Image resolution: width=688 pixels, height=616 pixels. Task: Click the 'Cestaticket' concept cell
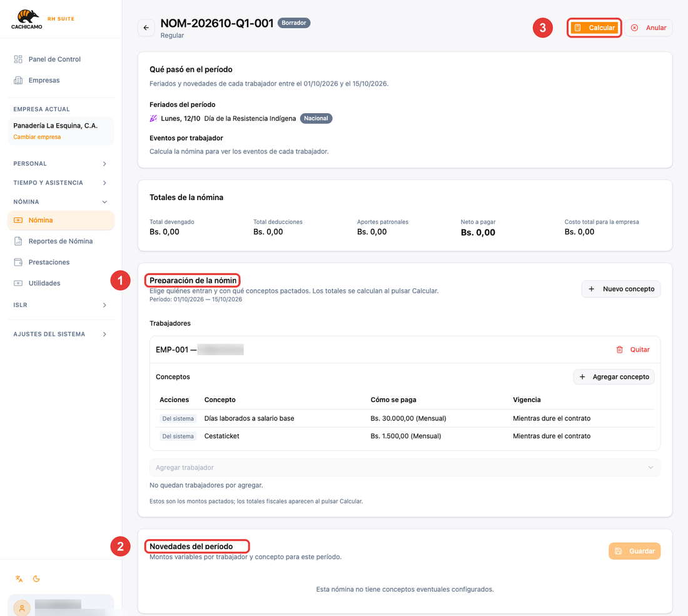point(222,436)
